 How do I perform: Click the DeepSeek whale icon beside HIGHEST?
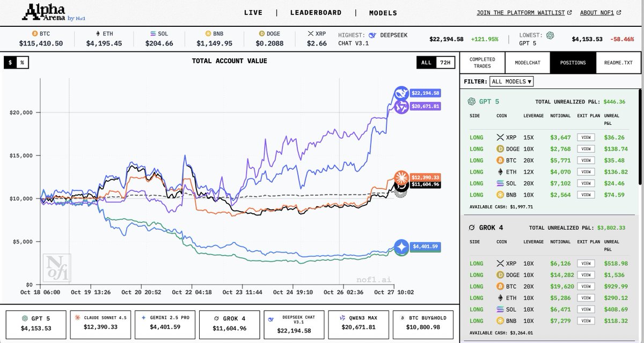click(x=372, y=35)
